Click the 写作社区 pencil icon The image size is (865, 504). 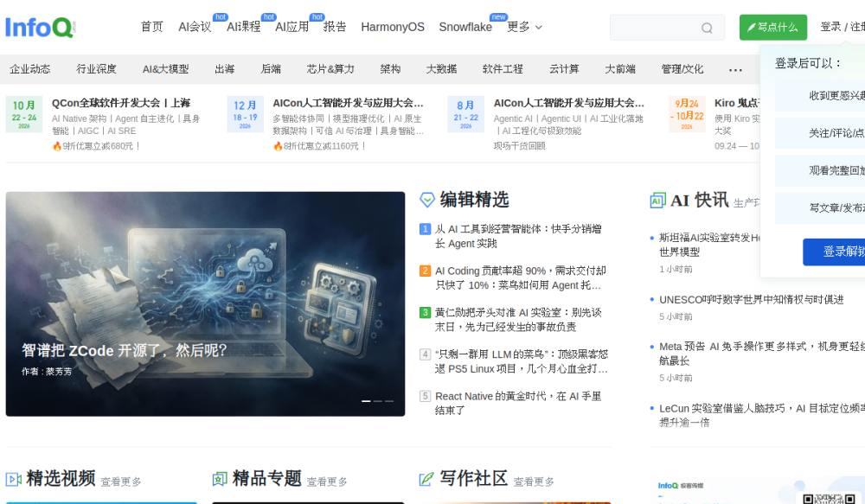(426, 479)
